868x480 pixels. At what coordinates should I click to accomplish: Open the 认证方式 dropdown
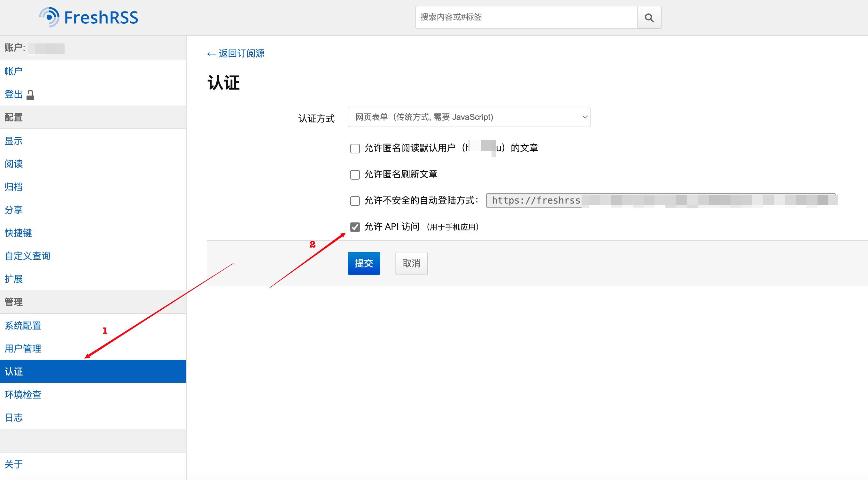469,117
